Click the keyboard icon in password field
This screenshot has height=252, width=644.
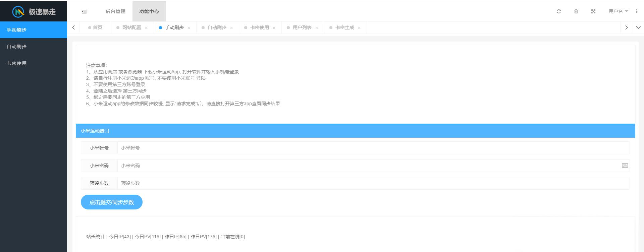pyautogui.click(x=625, y=166)
